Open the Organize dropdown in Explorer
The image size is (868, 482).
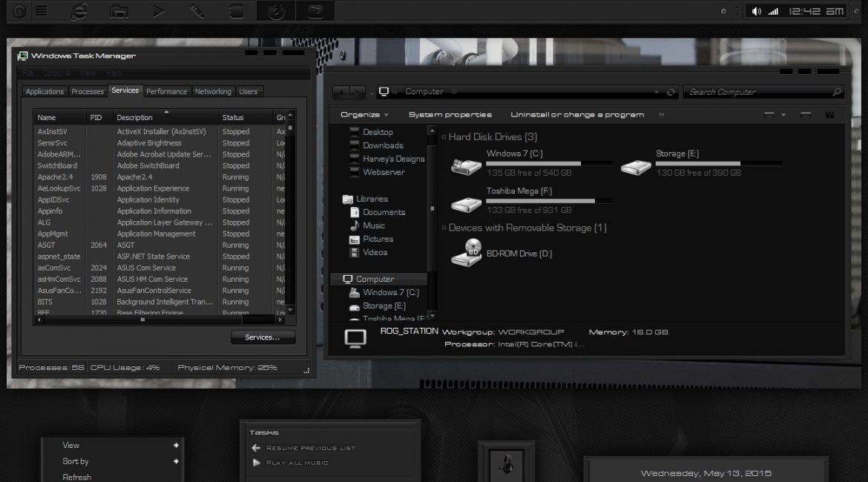coord(364,114)
